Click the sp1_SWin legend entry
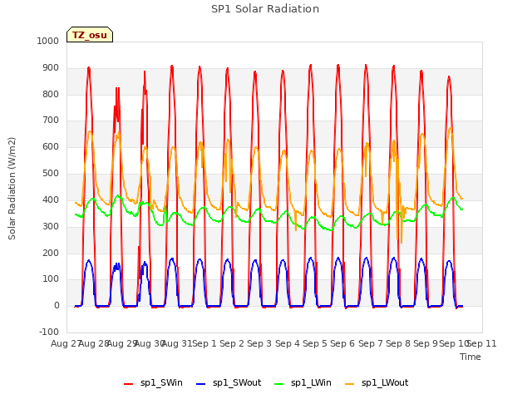 click(153, 382)
